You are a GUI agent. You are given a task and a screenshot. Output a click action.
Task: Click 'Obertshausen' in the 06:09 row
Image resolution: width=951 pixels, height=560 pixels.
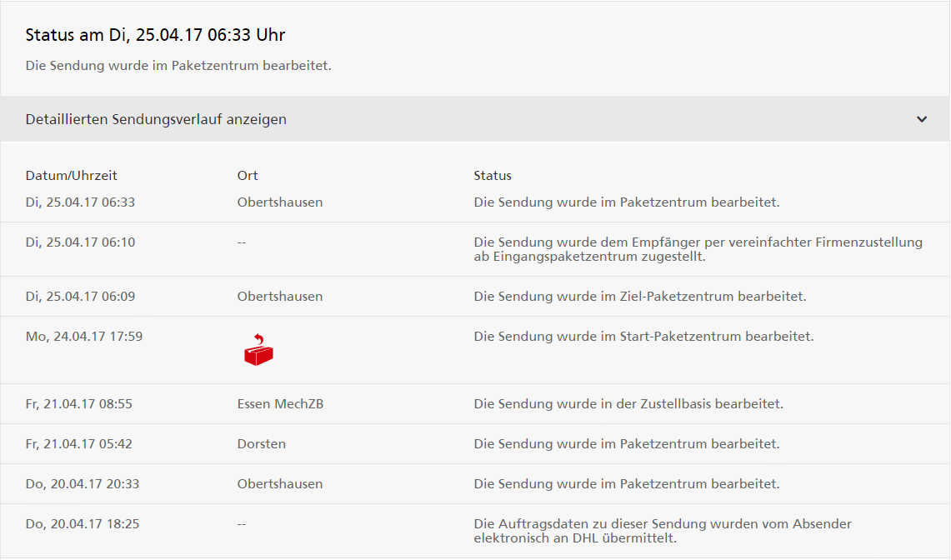(279, 296)
